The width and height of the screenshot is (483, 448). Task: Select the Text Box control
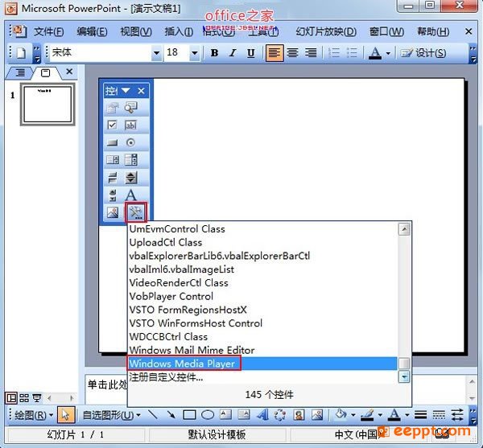click(130, 125)
